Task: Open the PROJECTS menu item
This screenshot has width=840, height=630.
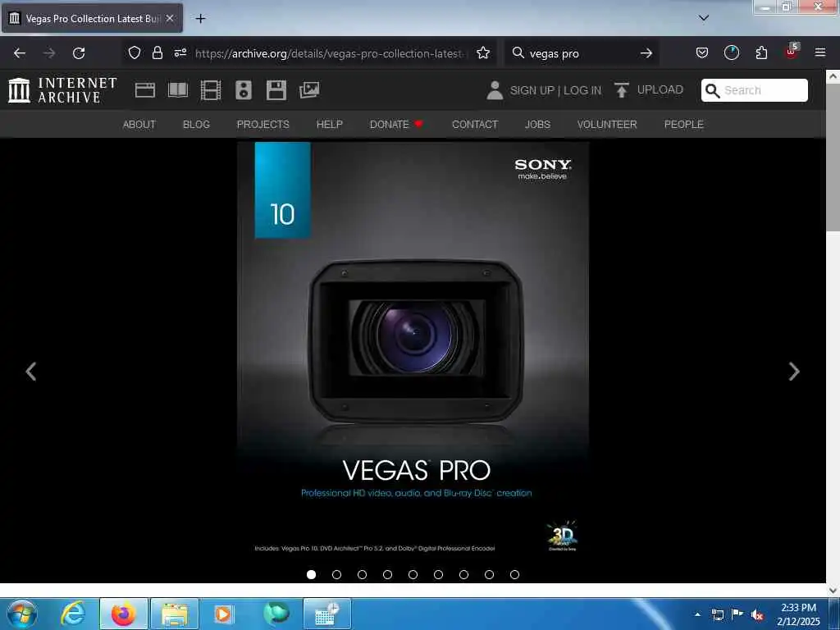Action: click(x=263, y=125)
